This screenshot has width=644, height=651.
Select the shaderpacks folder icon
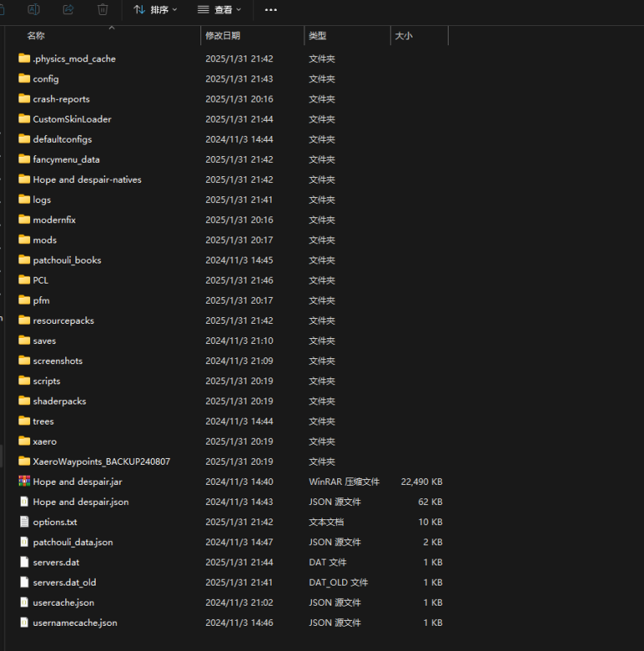[x=24, y=401]
